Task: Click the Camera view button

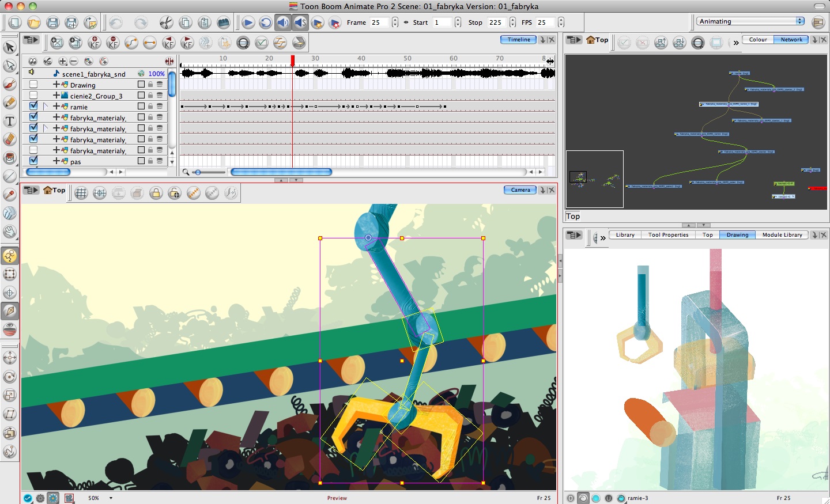Action: 520,190
